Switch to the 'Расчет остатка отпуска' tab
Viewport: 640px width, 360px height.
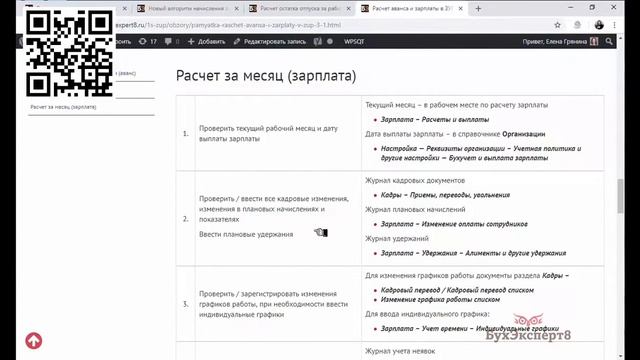click(x=300, y=8)
